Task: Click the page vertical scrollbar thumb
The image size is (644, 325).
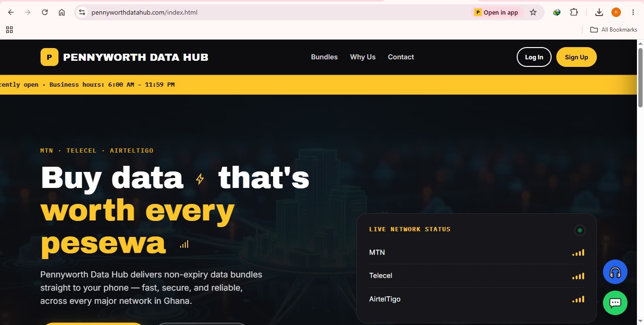Action: pos(640,78)
